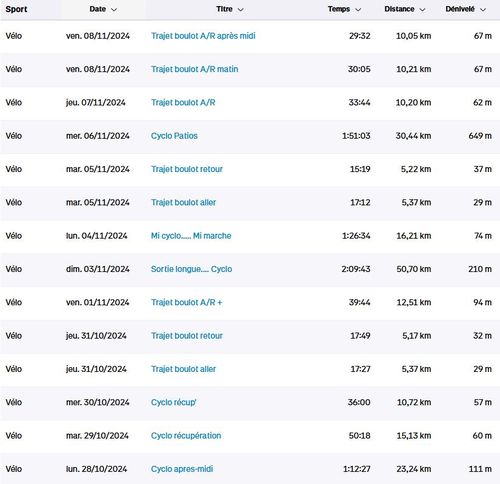Open Trajet boulot A/R matin activity

194,69
